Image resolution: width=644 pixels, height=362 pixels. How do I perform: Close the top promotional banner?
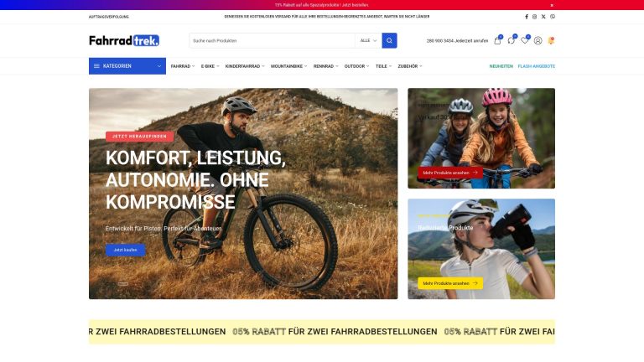tap(552, 5)
